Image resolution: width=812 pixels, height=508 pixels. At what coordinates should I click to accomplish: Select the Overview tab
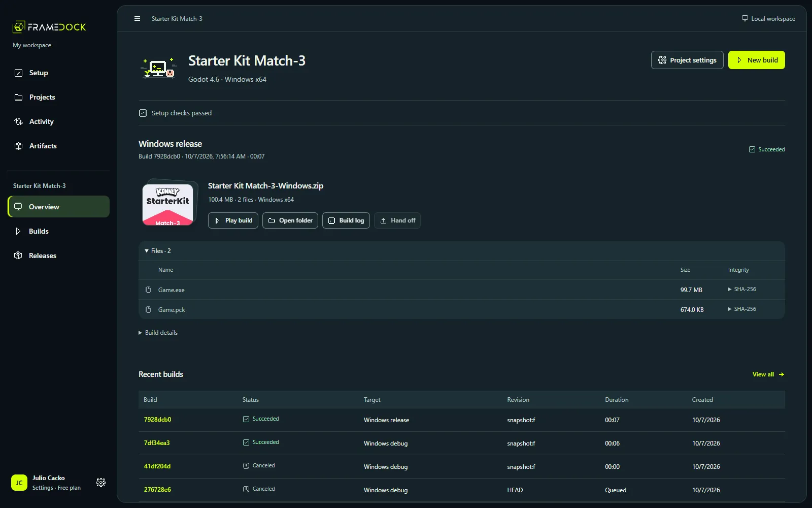(58, 207)
